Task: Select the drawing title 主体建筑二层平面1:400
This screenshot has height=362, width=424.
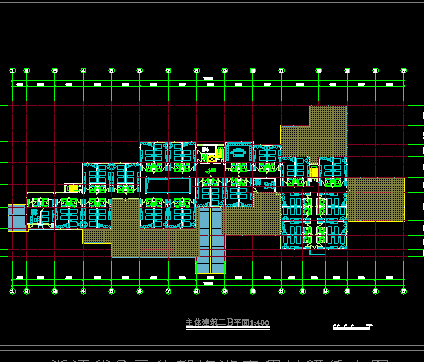Action: click(x=228, y=323)
